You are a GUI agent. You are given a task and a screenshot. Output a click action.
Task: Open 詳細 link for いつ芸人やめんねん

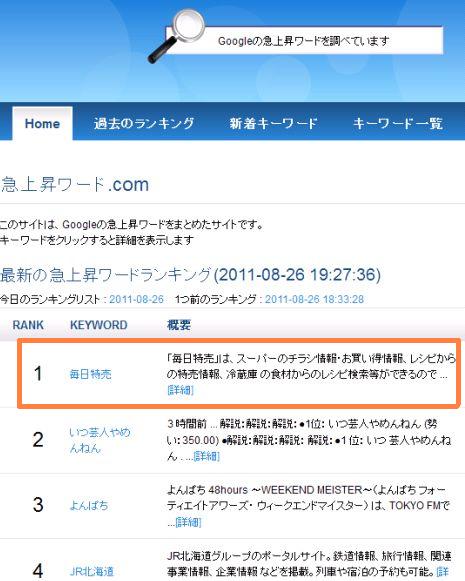point(207,456)
